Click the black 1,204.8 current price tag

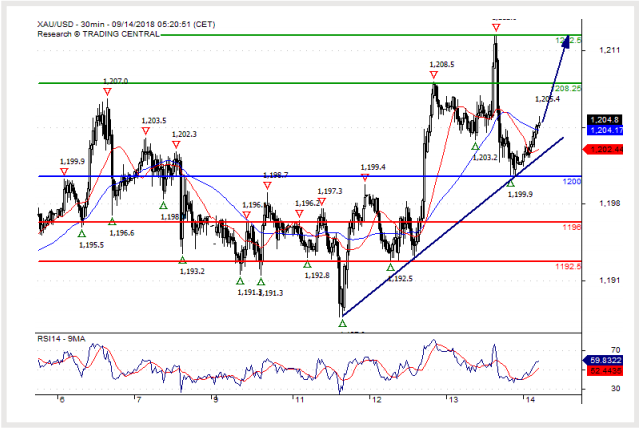tap(604, 120)
